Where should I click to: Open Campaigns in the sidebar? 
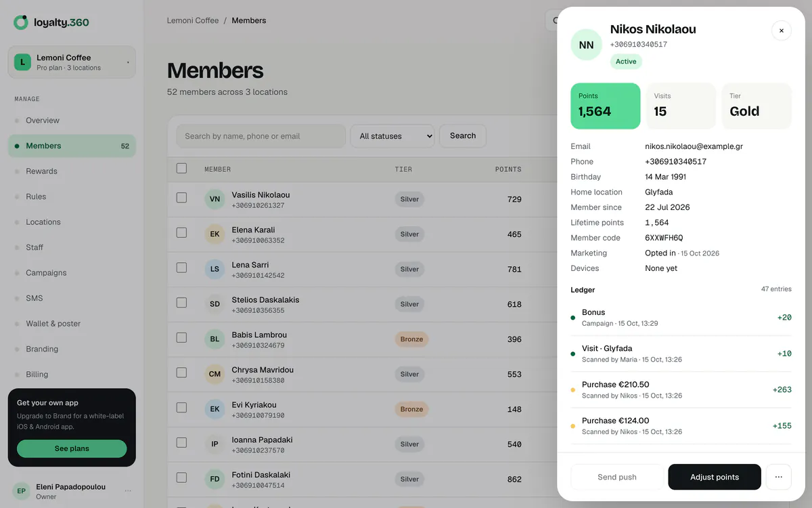(x=72, y=273)
